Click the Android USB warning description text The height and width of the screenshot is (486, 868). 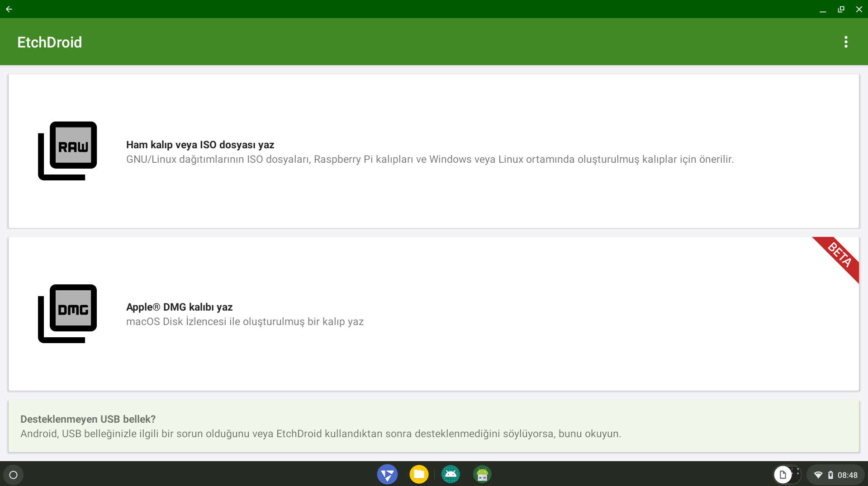pyautogui.click(x=321, y=434)
